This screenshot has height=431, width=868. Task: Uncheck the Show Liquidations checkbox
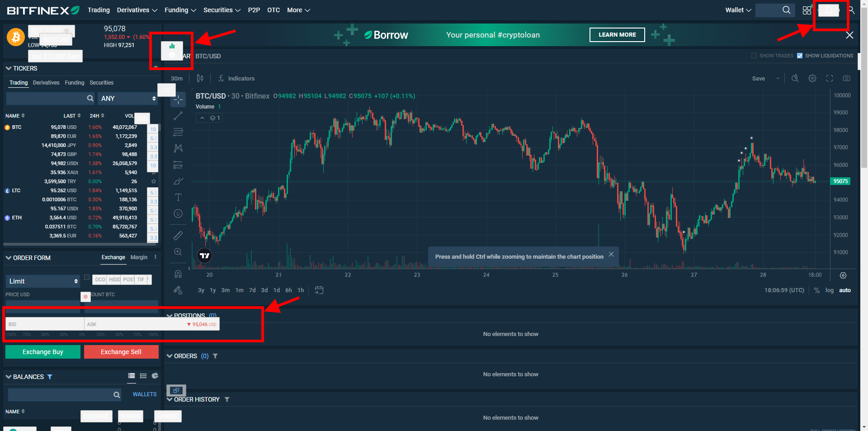800,56
